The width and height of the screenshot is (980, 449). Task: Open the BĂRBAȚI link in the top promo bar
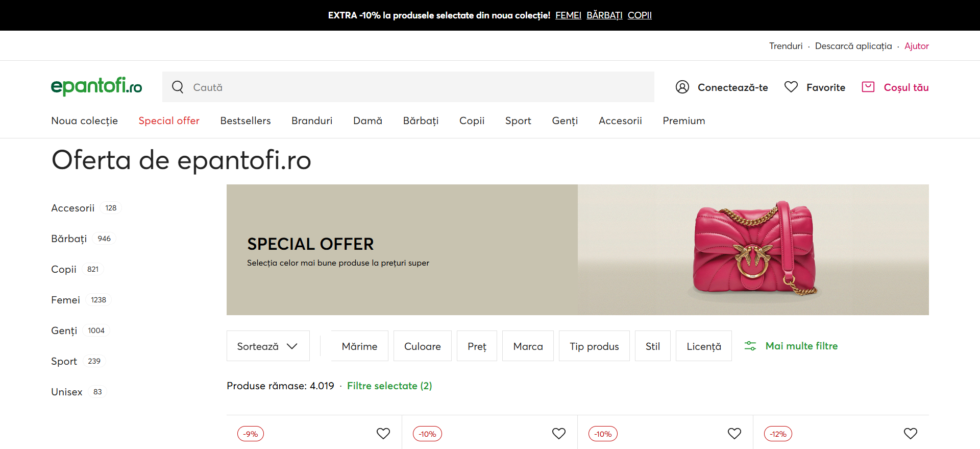coord(604,15)
